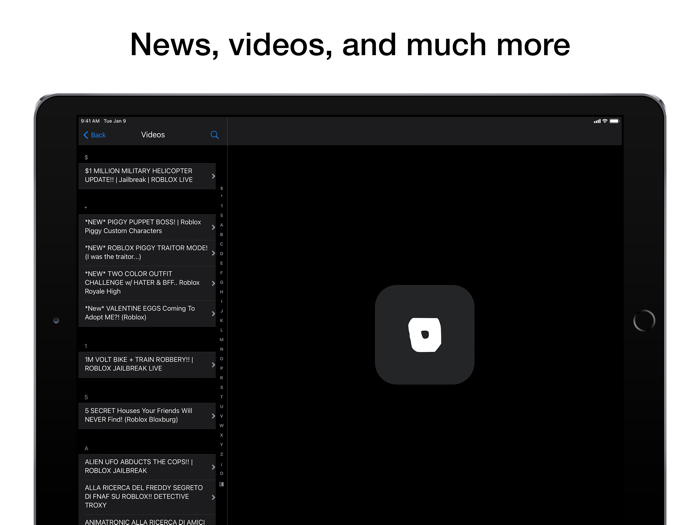The width and height of the screenshot is (700, 525).
Task: Click chevron on $1 MILLION MILITARY HELICOPTER row
Action: [213, 176]
